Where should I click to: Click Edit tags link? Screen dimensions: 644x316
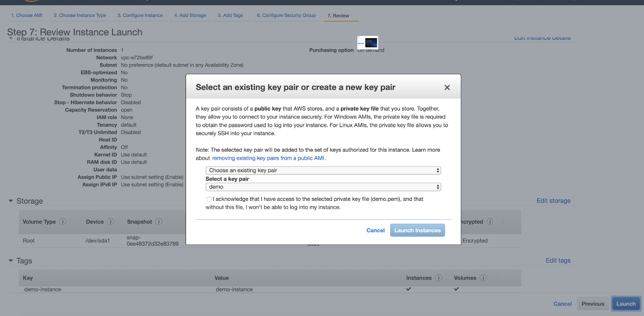558,260
